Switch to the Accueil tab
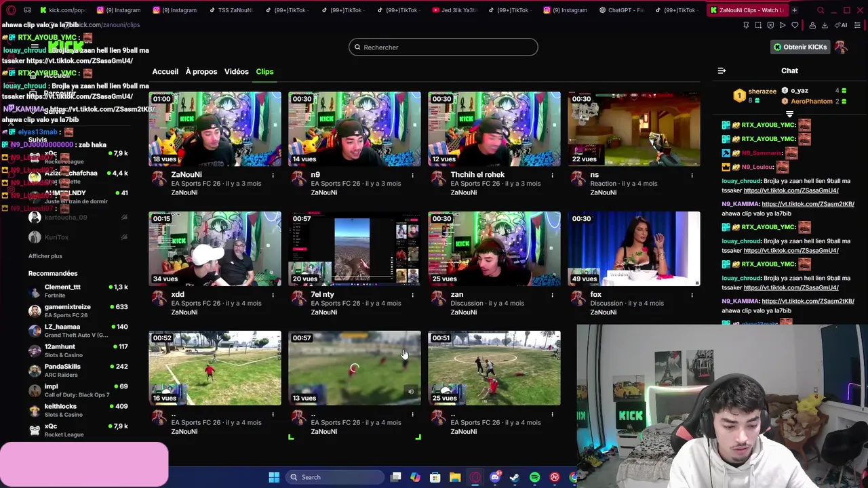Image resolution: width=868 pixels, height=488 pixels. [165, 71]
